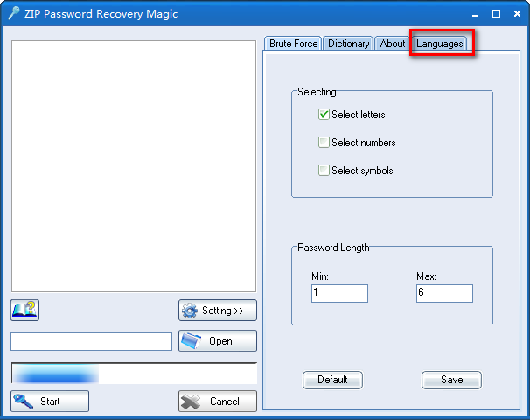Cancel the recovery process

click(218, 401)
